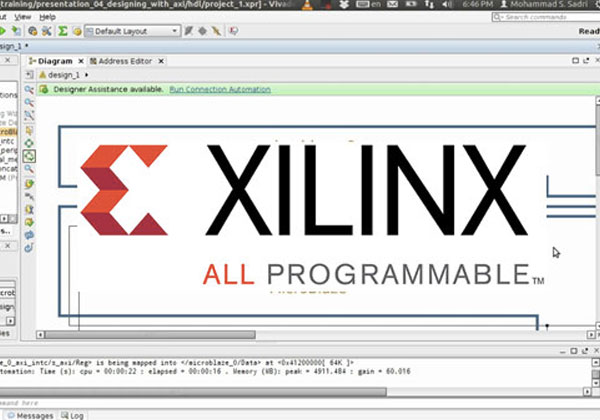
Task: Click console line mentioning microblaze_0/Data
Action: [x=177, y=363]
